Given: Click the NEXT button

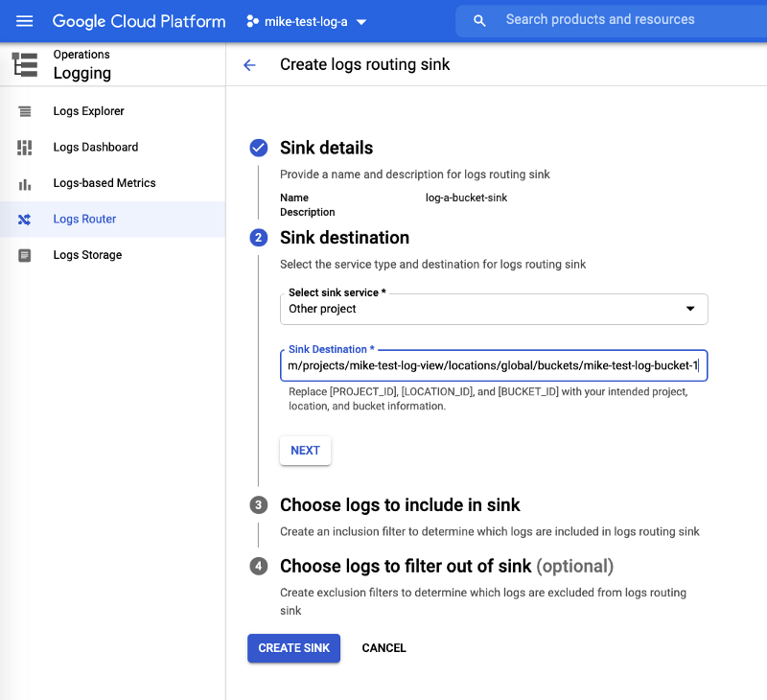Looking at the screenshot, I should (x=305, y=451).
